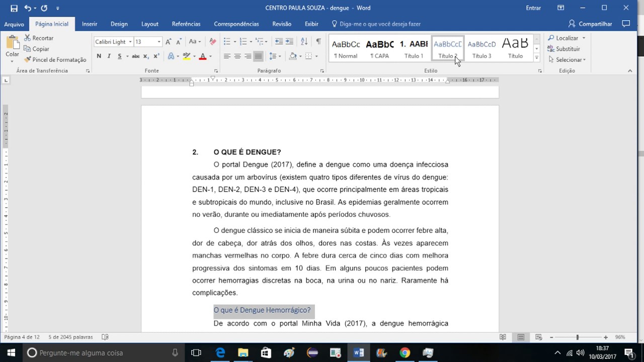
Task: Toggle justified text alignment
Action: pos(258,56)
